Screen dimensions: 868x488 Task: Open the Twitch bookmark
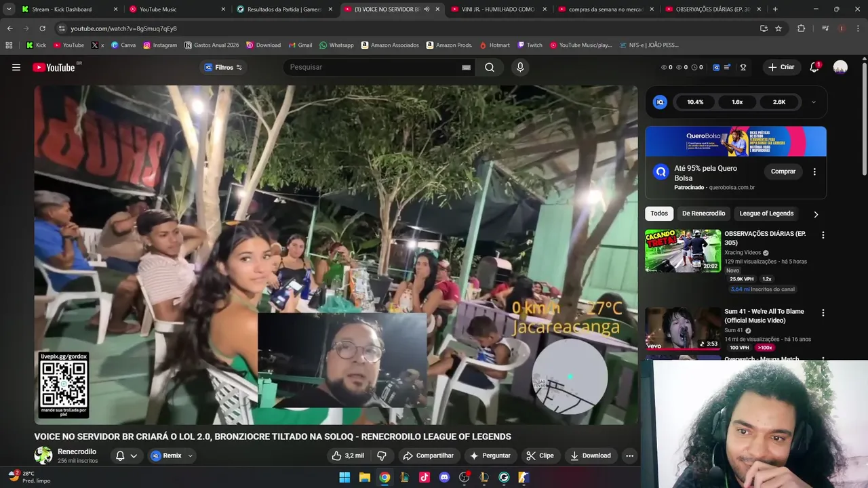530,45
